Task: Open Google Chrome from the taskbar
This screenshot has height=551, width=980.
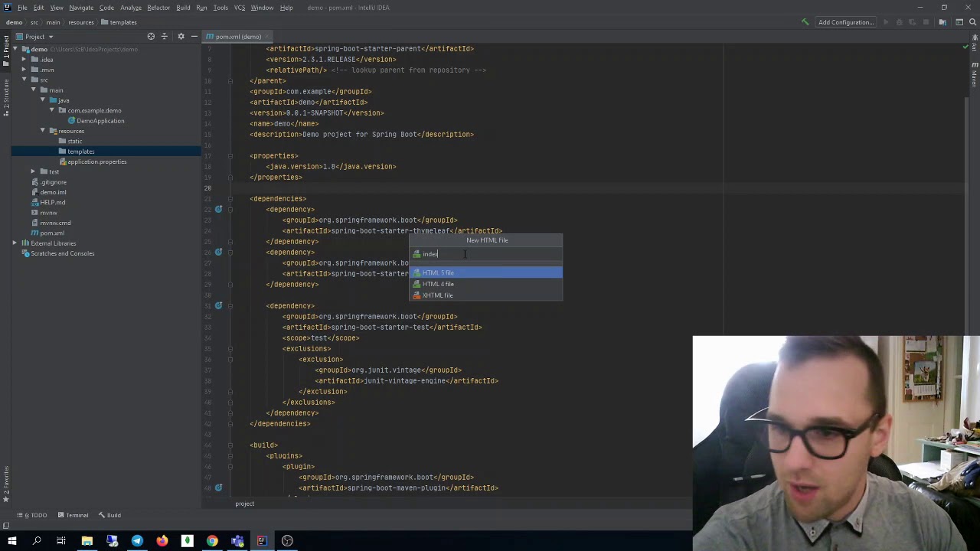Action: click(x=212, y=541)
